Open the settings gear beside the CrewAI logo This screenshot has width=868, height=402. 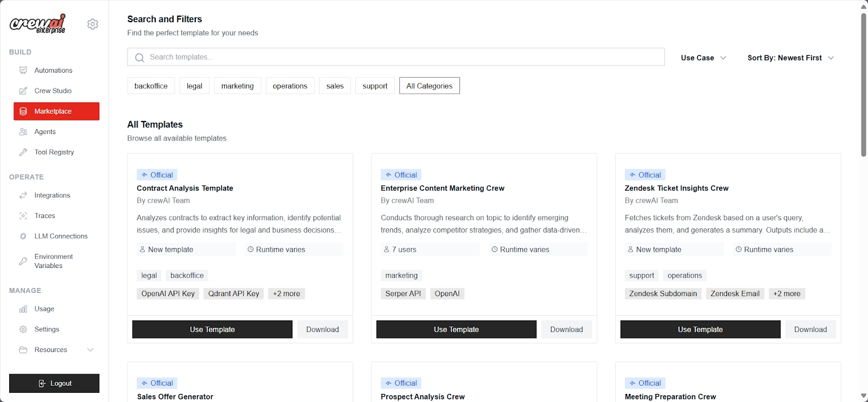(x=93, y=24)
